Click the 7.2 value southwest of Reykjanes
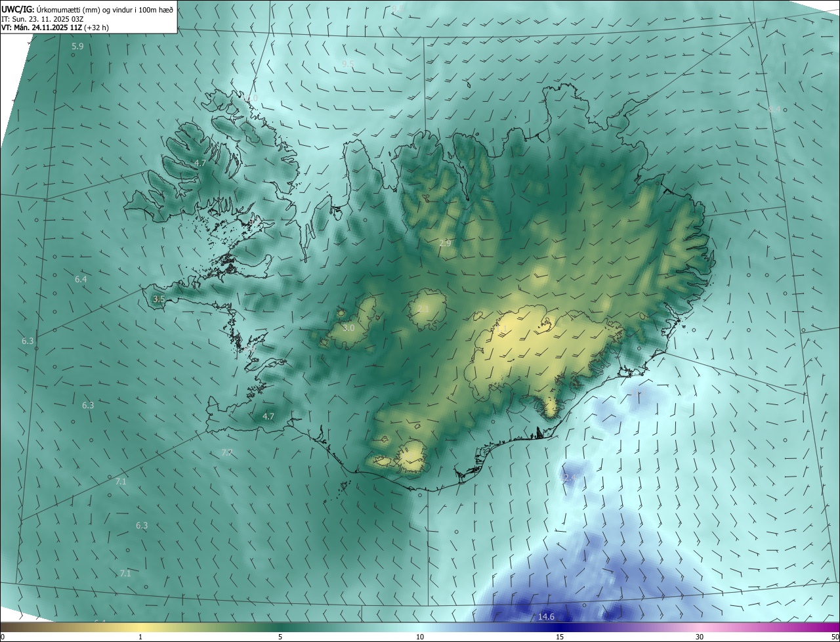Screen dimensions: 840x642 227,453
